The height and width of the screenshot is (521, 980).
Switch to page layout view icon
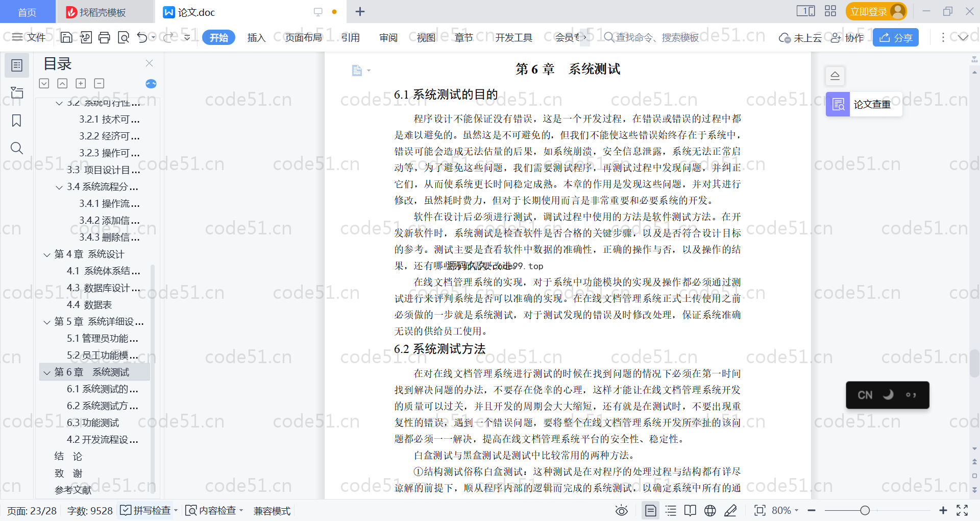pyautogui.click(x=651, y=510)
